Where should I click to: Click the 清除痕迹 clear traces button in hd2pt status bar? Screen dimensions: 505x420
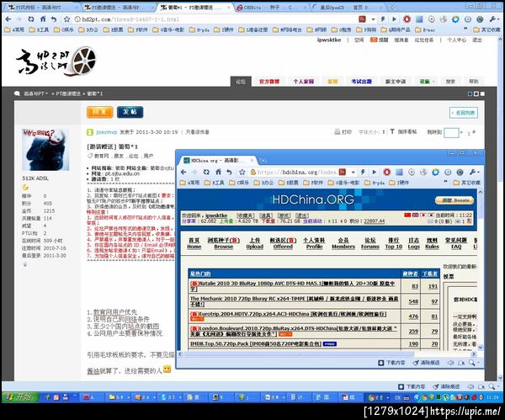pyautogui.click(x=446, y=386)
